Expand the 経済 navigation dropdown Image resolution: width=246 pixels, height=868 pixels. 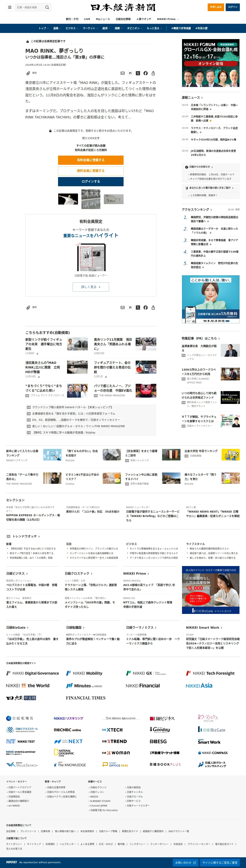point(106,28)
